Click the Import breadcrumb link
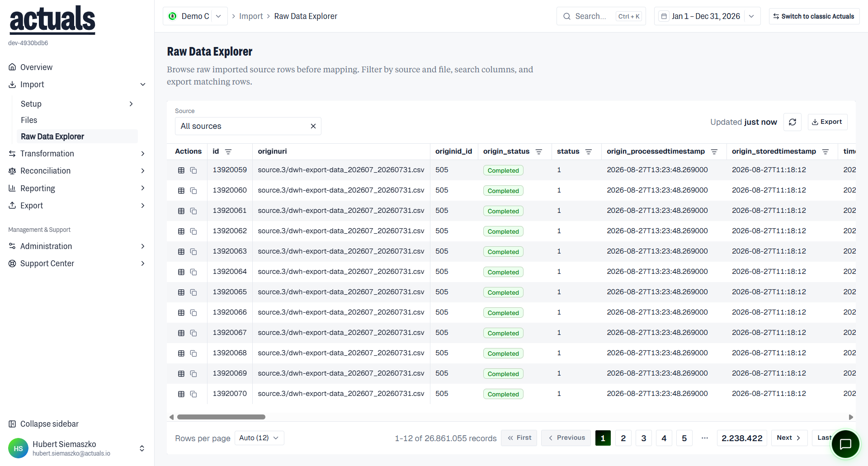The width and height of the screenshot is (868, 466). coord(251,16)
